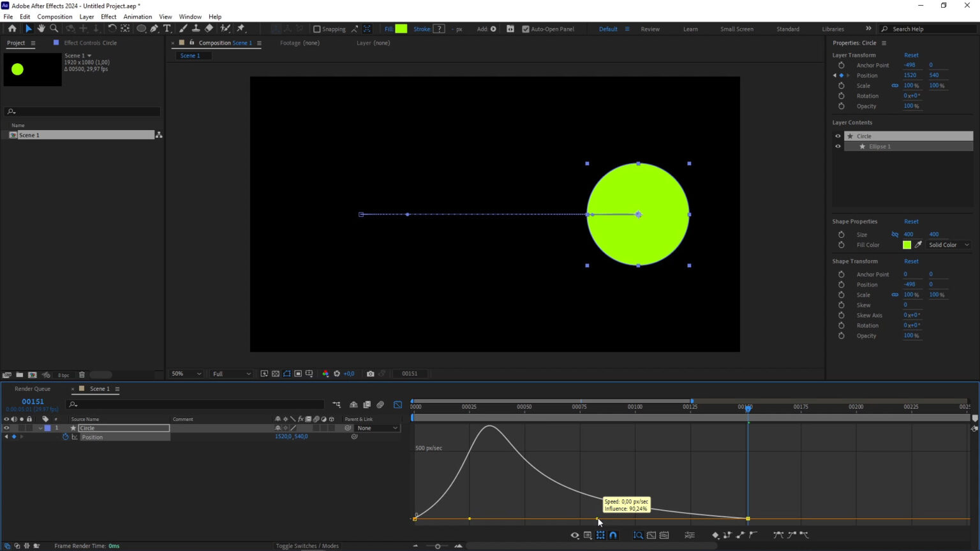Toggle snap button in graph editor

[x=613, y=535]
